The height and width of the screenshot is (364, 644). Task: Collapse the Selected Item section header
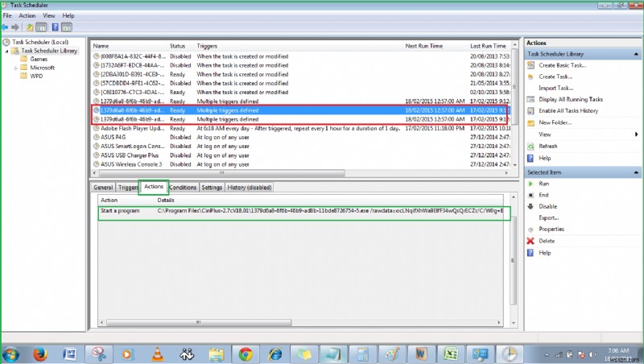pos(636,172)
